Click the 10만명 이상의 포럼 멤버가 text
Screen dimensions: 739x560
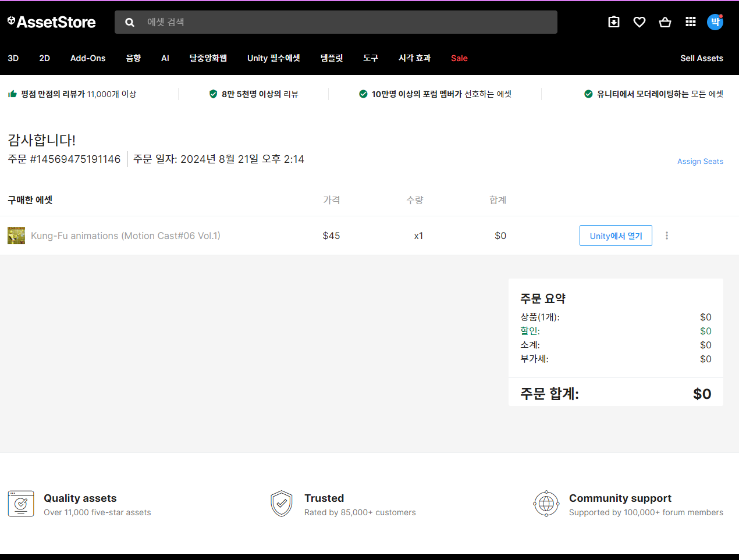[417, 94]
